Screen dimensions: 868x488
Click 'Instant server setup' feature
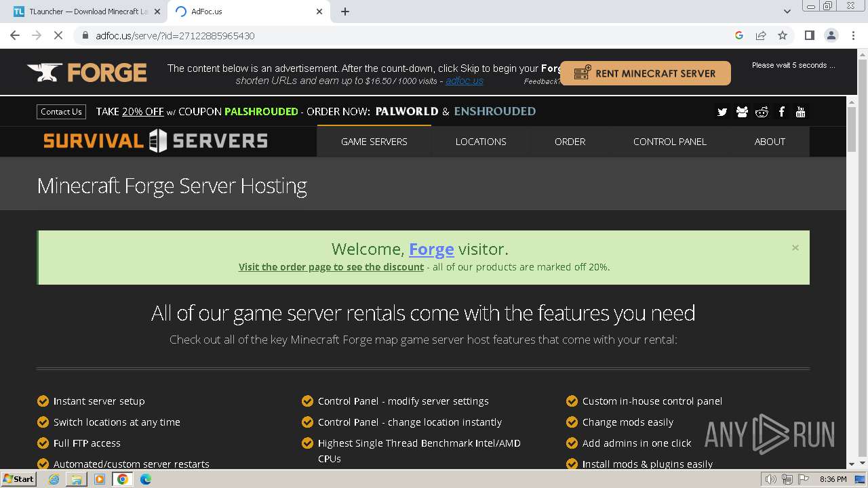coord(99,401)
